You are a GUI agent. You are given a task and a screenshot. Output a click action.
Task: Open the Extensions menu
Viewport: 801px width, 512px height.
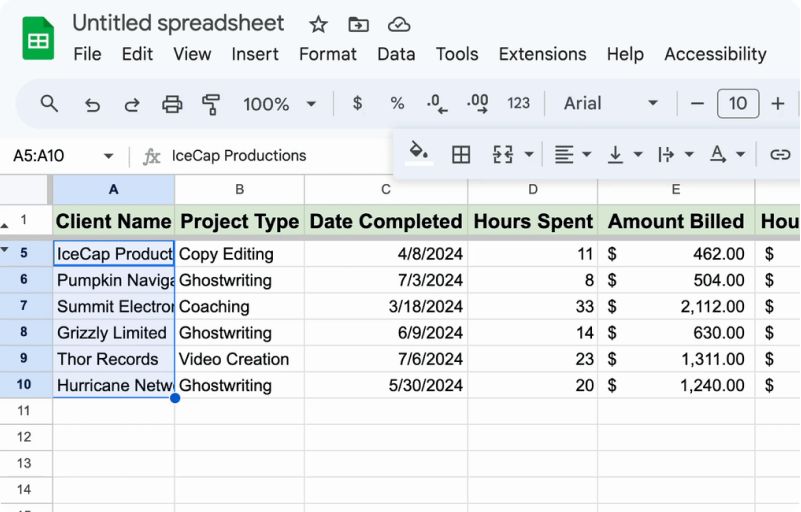coord(542,54)
